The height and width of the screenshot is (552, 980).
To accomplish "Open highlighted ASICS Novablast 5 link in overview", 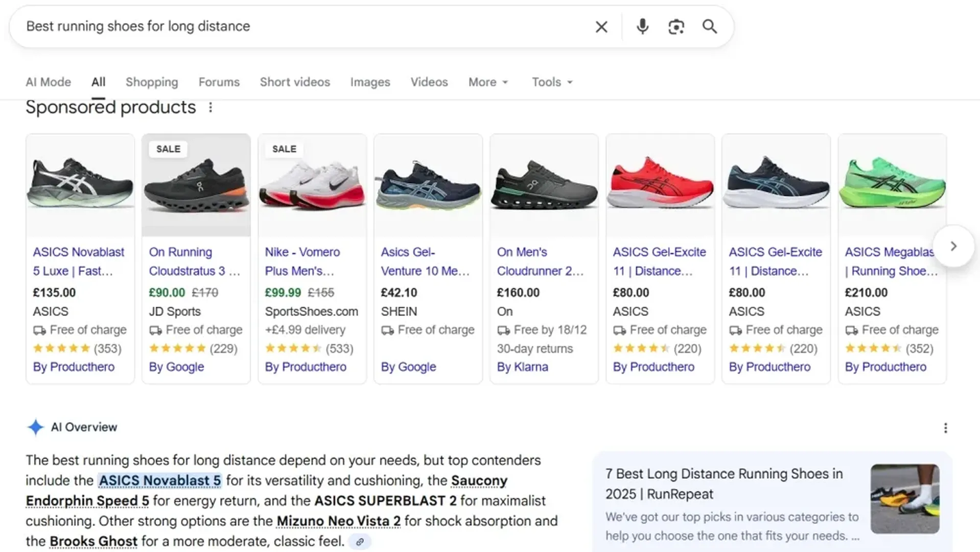I will [159, 480].
